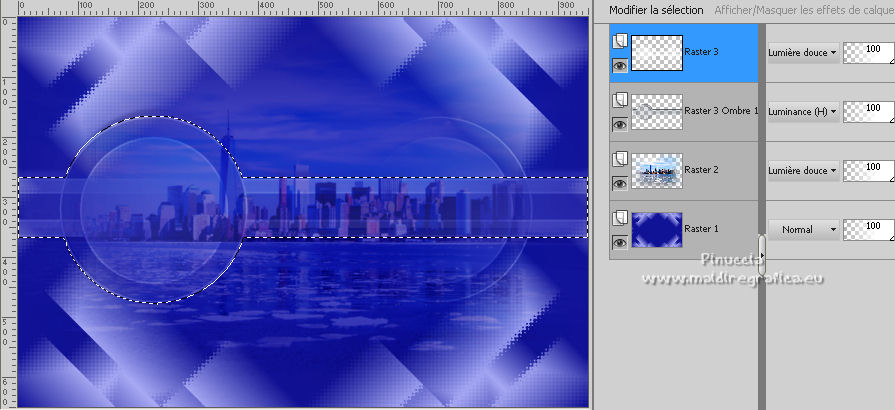
Task: Click the opacity field of Raster 1
Action: (x=869, y=230)
